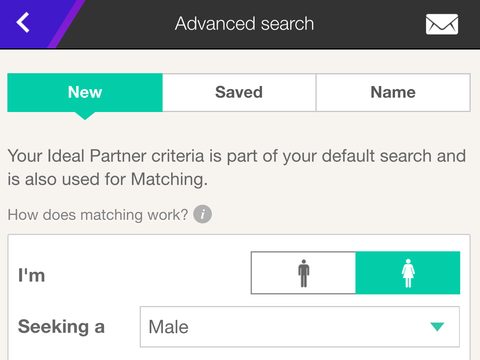Open the Name search tab
The height and width of the screenshot is (360, 480).
click(x=393, y=92)
